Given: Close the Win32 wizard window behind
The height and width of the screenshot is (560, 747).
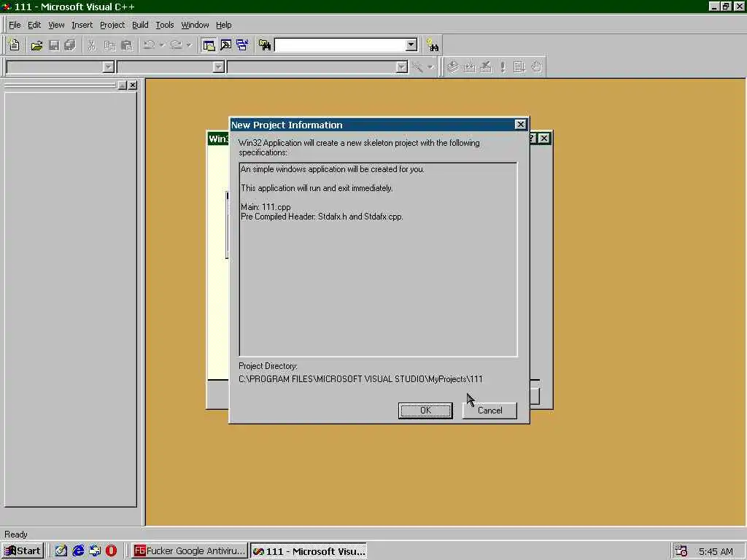Looking at the screenshot, I should click(544, 138).
